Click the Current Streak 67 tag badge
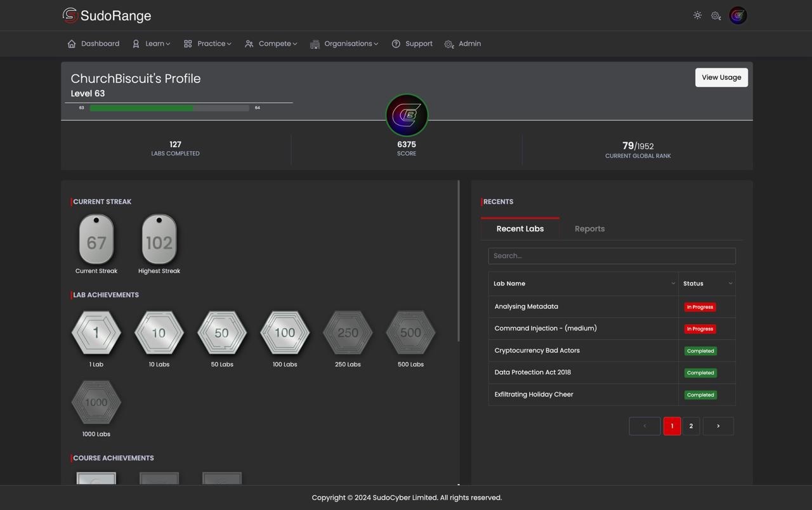This screenshot has width=812, height=510. (x=96, y=239)
